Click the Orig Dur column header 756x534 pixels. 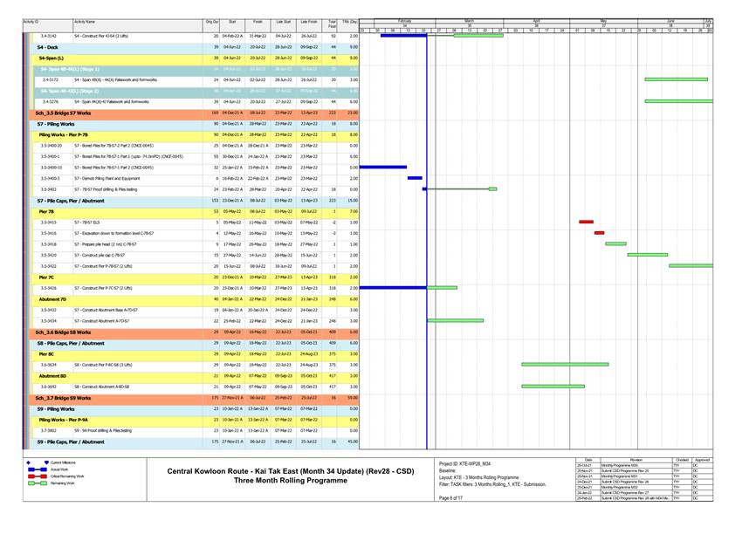tap(211, 21)
